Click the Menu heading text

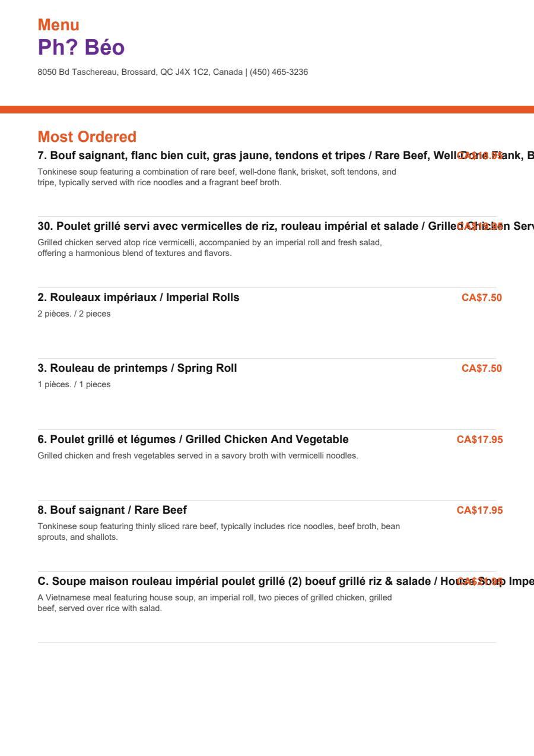(58, 25)
